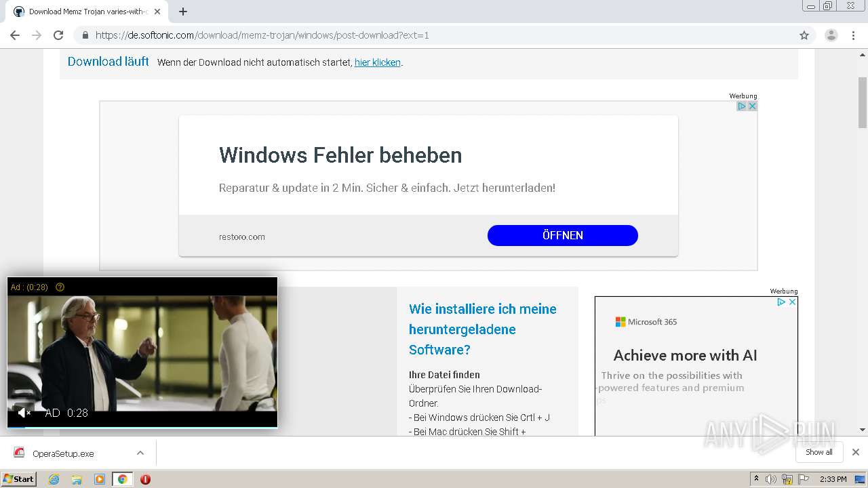View site security lock info
The width and height of the screenshot is (868, 488).
(x=85, y=35)
